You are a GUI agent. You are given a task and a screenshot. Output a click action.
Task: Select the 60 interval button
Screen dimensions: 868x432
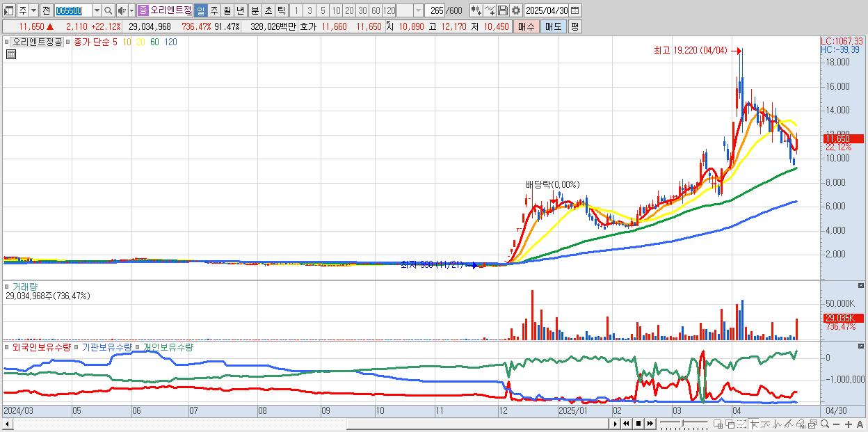pyautogui.click(x=376, y=10)
